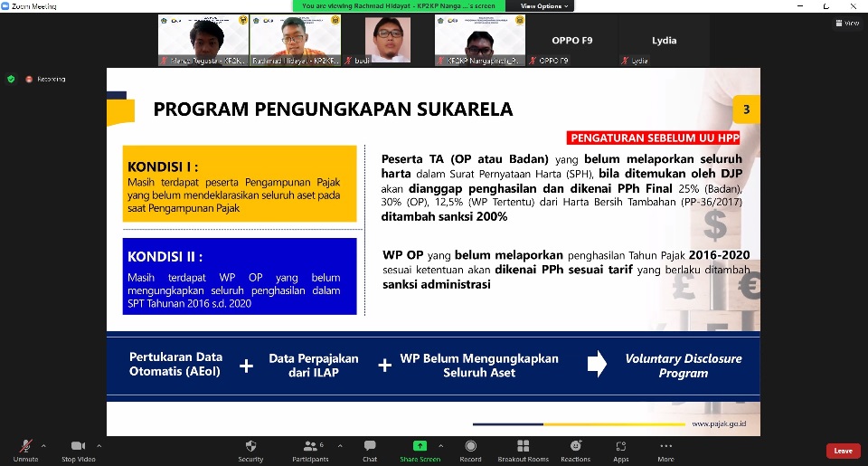868x466 pixels.
Task: Expand the Participants options arrow
Action: [335, 445]
